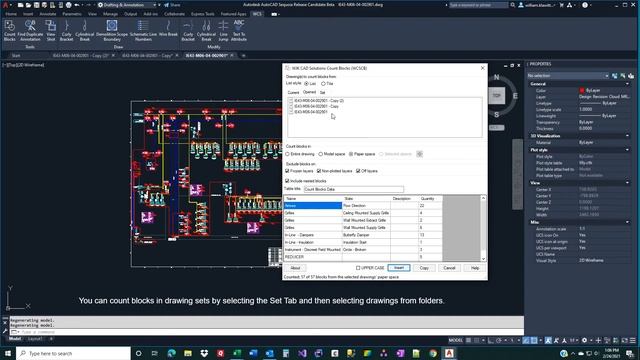Viewport: 640px width, 360px height.
Task: Toggle PICKADD icon in Properties palette
Action: [614, 76]
